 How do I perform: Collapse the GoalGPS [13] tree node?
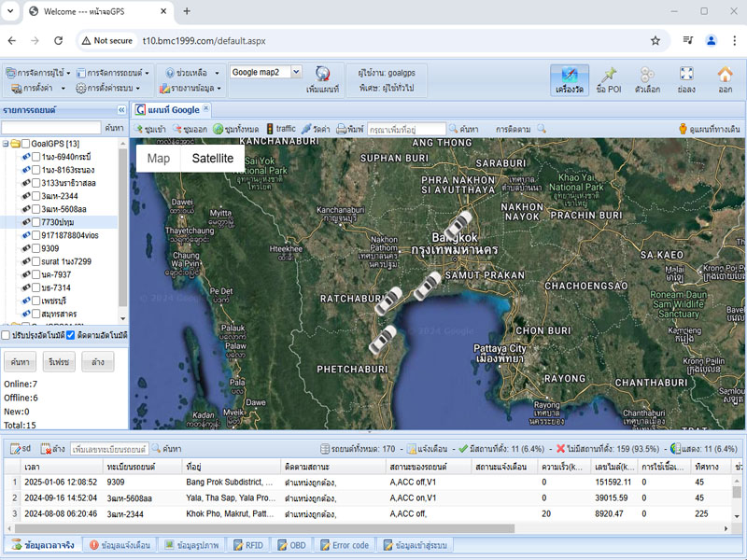[6, 144]
